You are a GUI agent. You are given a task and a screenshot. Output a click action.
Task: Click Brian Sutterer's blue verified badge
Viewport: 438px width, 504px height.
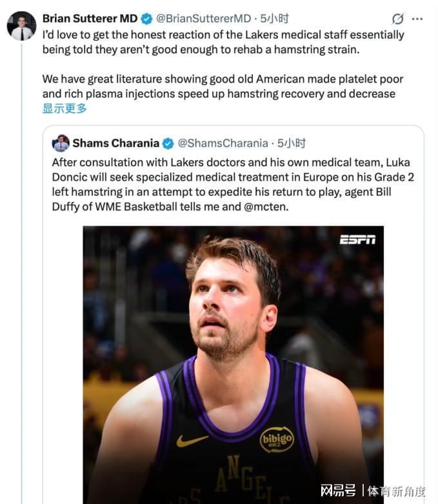(x=146, y=19)
